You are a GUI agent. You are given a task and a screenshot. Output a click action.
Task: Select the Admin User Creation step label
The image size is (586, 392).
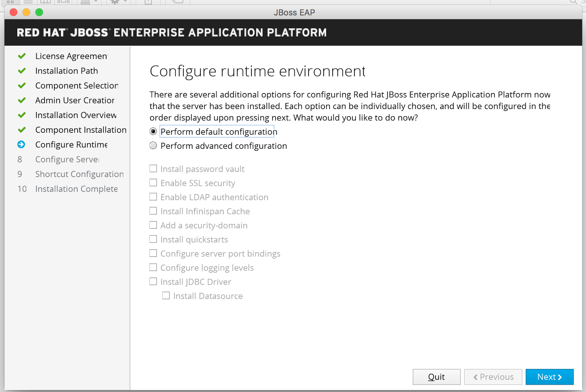click(x=75, y=100)
